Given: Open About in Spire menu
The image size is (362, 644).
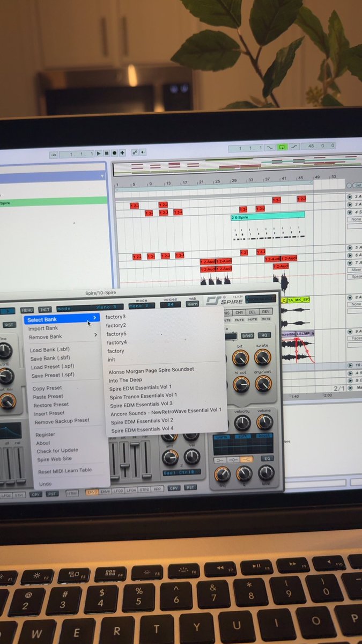Looking at the screenshot, I should point(43,443).
